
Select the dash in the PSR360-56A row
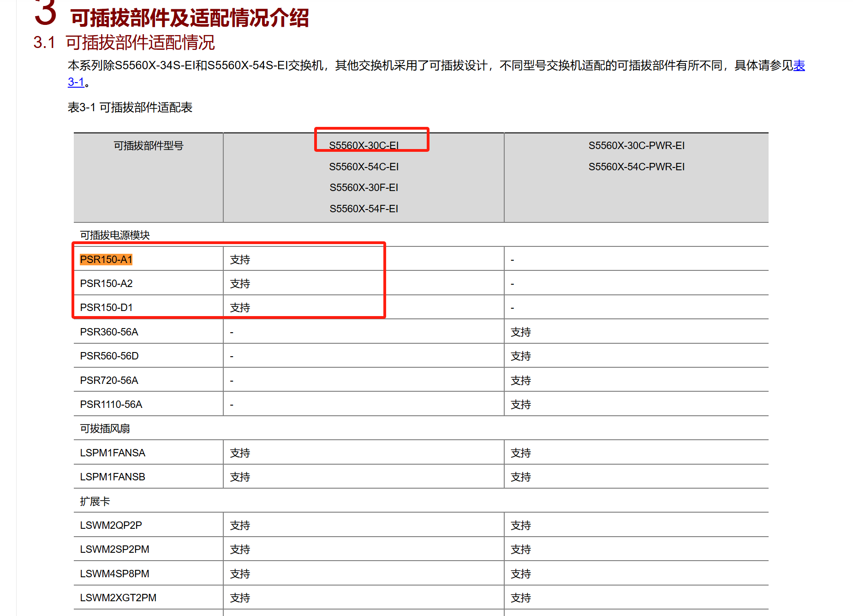click(x=232, y=333)
